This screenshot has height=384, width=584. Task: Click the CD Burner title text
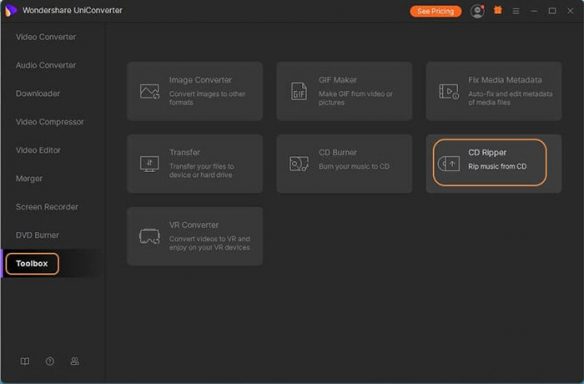(x=338, y=152)
